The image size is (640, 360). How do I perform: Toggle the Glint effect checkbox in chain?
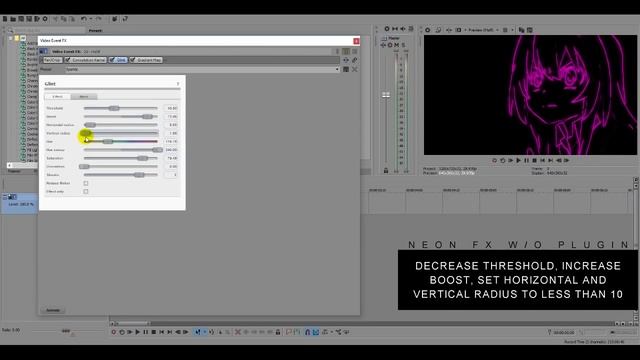click(x=112, y=60)
